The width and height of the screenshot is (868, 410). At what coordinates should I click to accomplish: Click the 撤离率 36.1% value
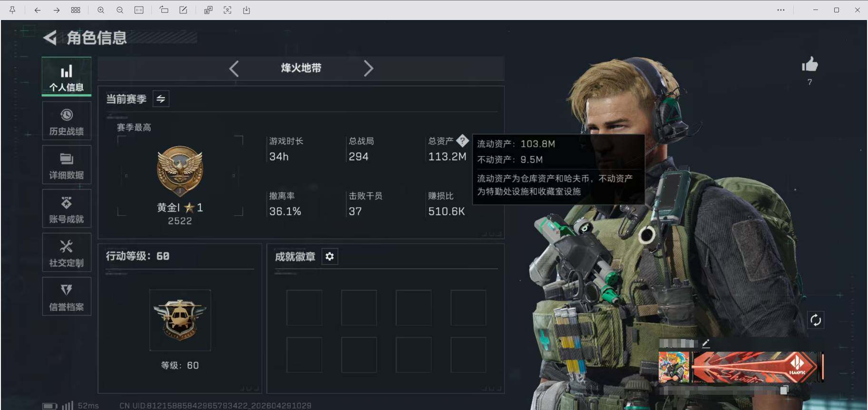pos(285,211)
